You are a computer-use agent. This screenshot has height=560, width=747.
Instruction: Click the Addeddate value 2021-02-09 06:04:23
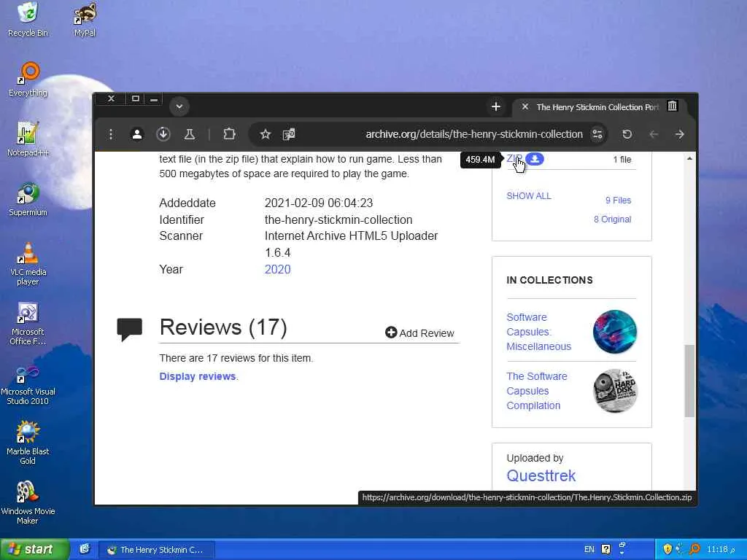tap(319, 203)
